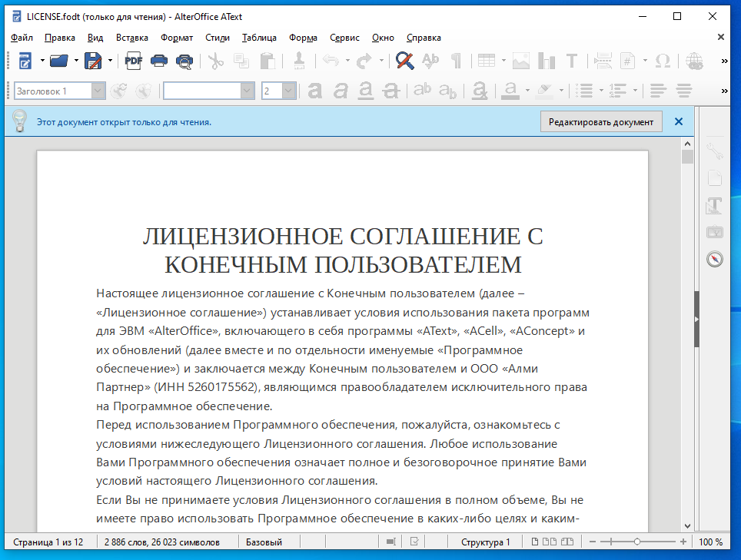Expand the paragraph style dropdown 'Заголовок 1'

98,91
